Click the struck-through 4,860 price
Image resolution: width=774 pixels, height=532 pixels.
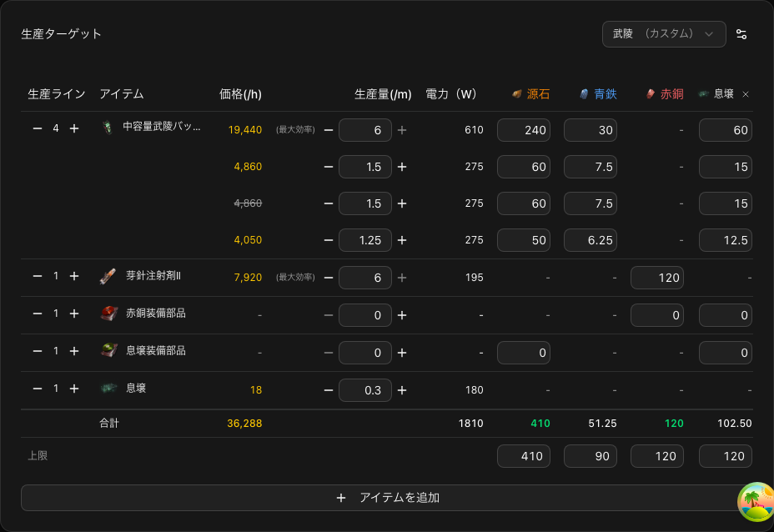248,203
